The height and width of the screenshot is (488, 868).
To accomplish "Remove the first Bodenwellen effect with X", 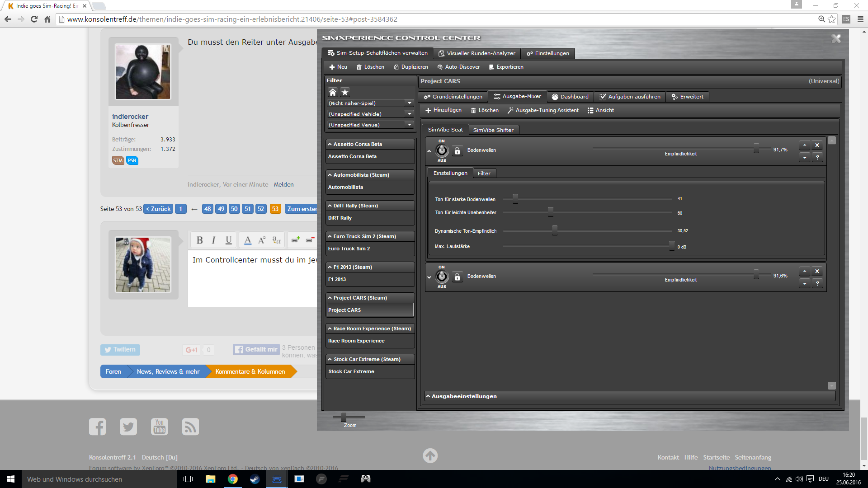I will pos(817,145).
